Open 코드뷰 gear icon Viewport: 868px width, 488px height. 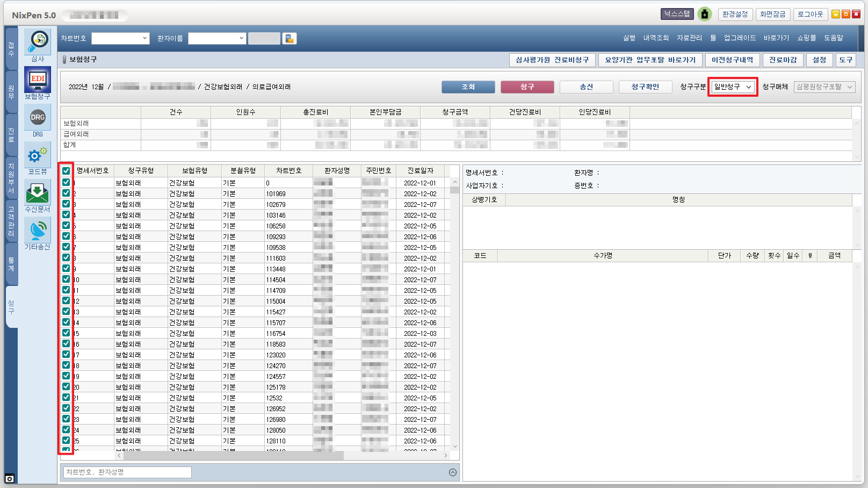point(38,155)
